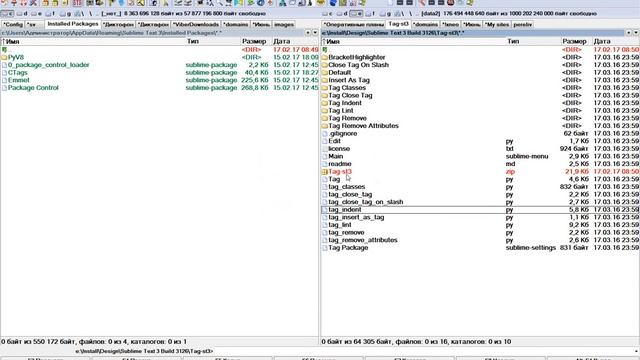This screenshot has height=360, width=640.
Task: Click the parent directory up-arrow icon in right panel
Action: [325, 50]
